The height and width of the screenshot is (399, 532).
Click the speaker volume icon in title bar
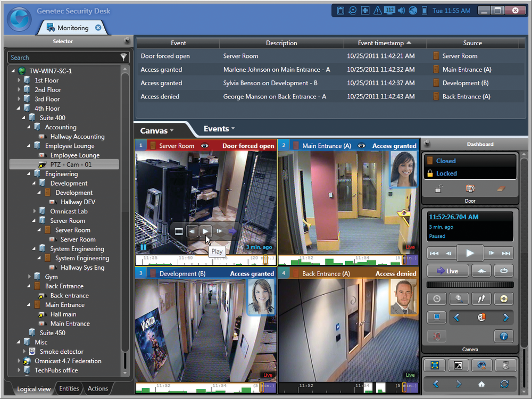pyautogui.click(x=401, y=10)
